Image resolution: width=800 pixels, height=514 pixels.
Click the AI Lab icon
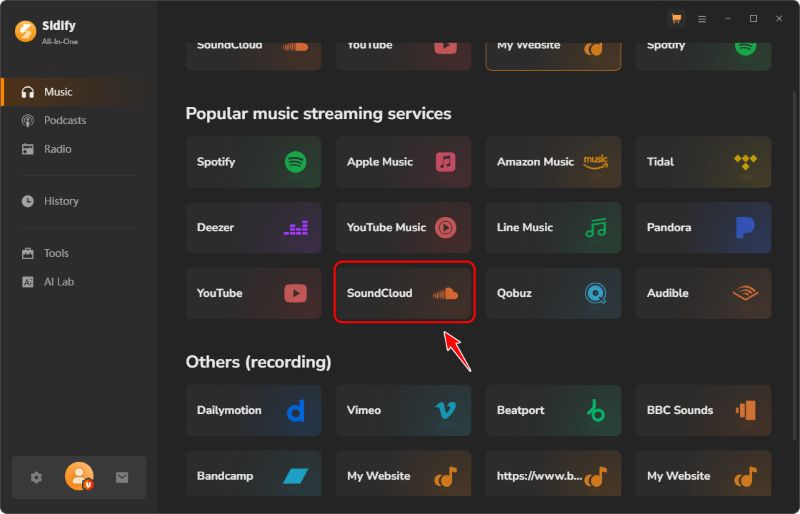[x=28, y=282]
